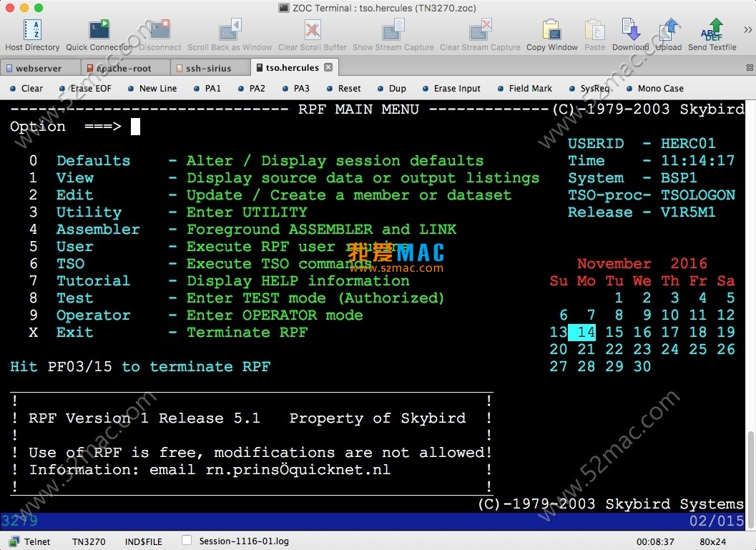Click the Field Mark button

coord(525,88)
